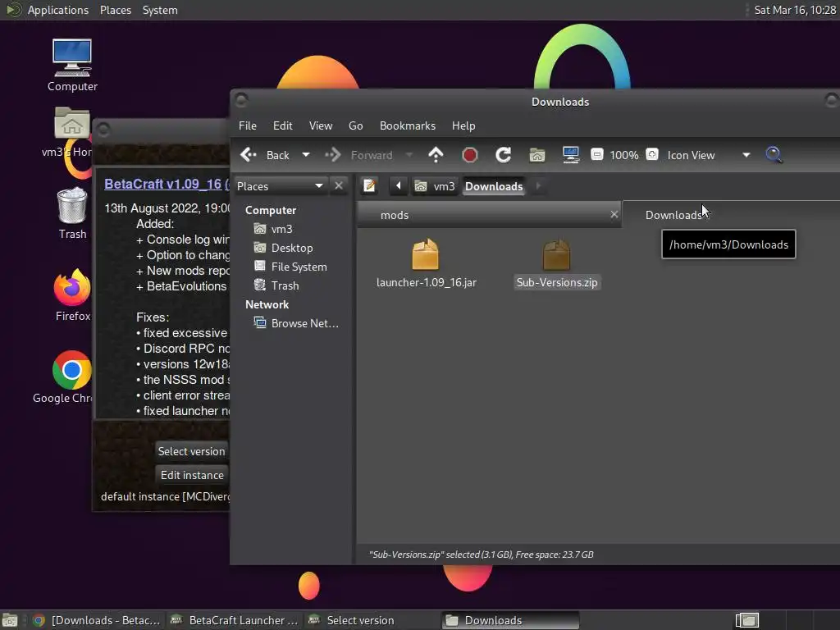Select Downloads in the path bar
This screenshot has height=630, width=840.
pos(493,186)
